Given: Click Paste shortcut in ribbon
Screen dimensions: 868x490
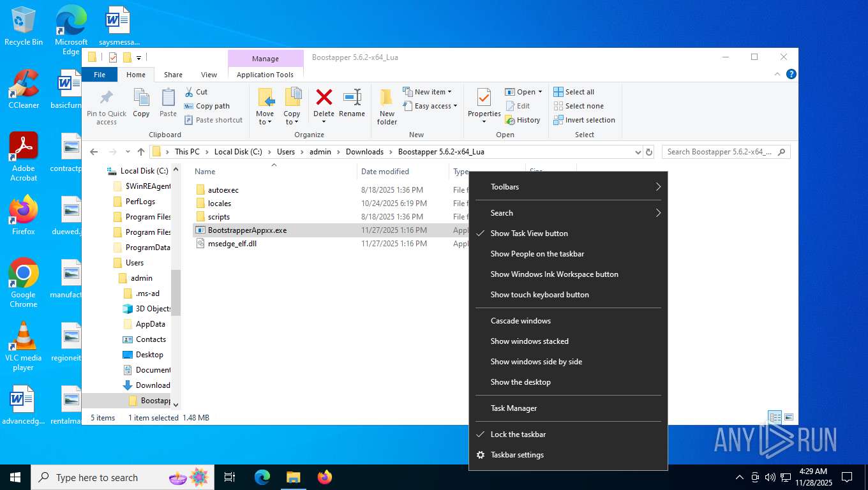Looking at the screenshot, I should [x=213, y=120].
